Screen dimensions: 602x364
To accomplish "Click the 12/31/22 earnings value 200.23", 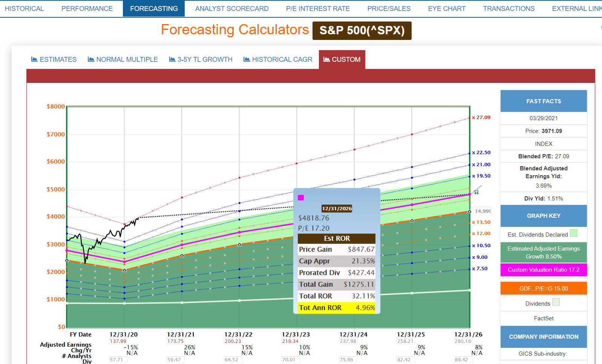I will coord(233,341).
